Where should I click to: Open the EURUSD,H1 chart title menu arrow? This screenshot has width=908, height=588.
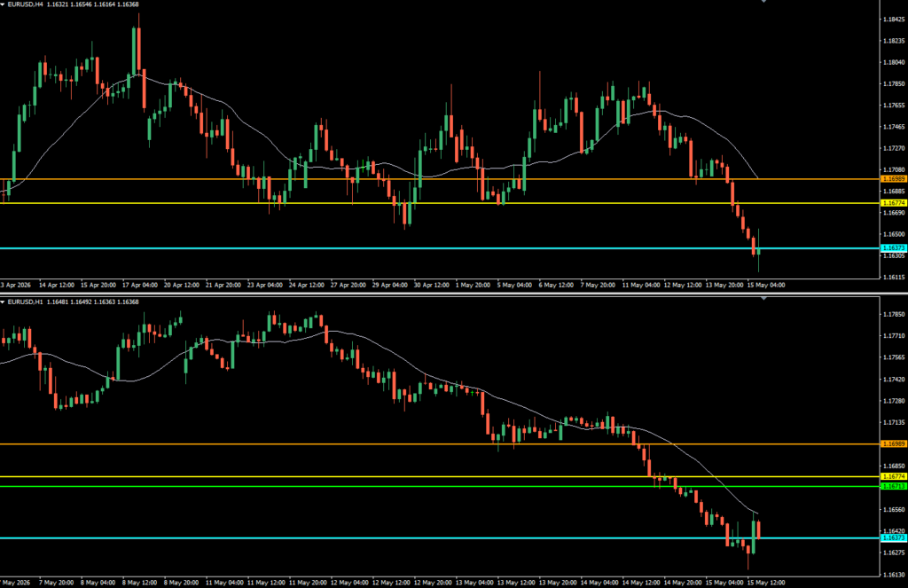tap(3, 302)
